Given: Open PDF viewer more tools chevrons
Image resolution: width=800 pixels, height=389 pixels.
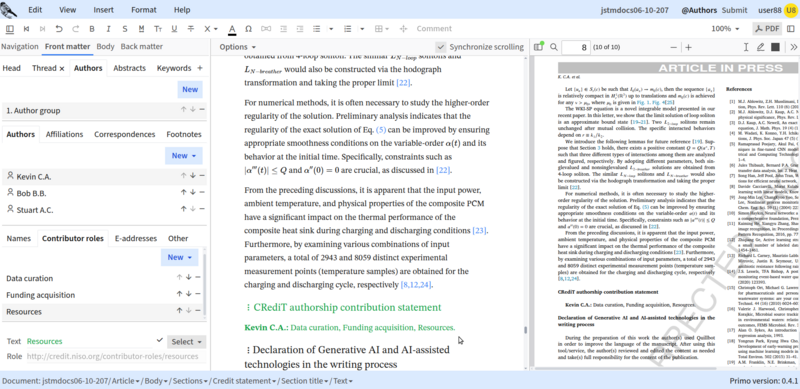Looking at the screenshot, I should coord(793,47).
